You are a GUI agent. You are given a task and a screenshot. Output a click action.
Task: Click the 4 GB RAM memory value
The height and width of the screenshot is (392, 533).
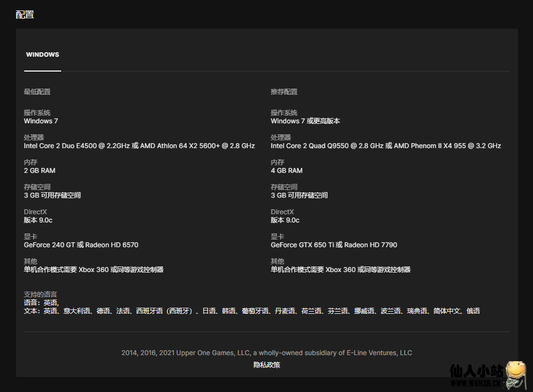coord(286,171)
